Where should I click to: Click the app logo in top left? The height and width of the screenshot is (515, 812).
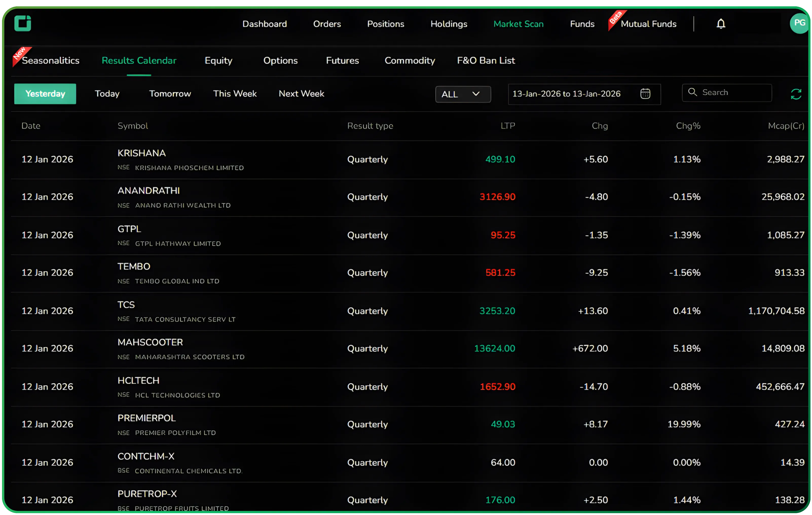point(23,24)
